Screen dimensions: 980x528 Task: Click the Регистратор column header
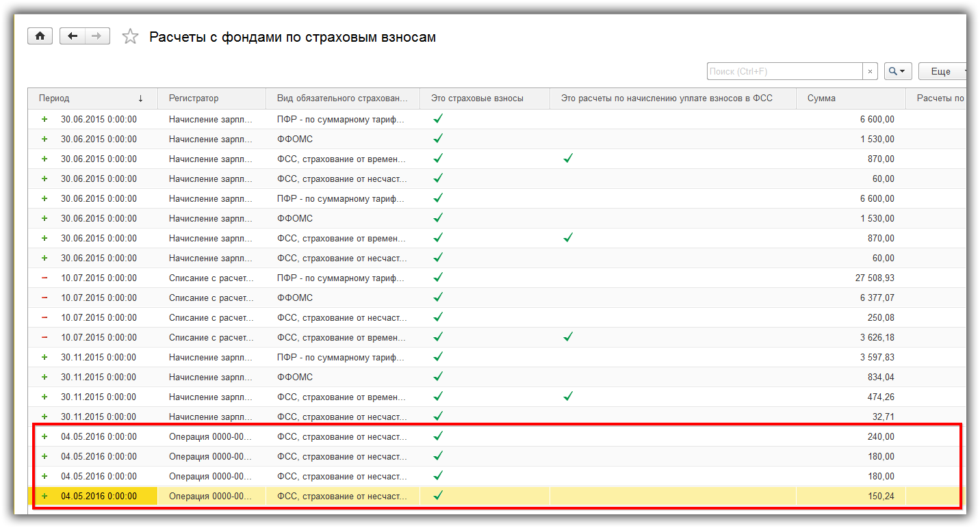coord(211,98)
